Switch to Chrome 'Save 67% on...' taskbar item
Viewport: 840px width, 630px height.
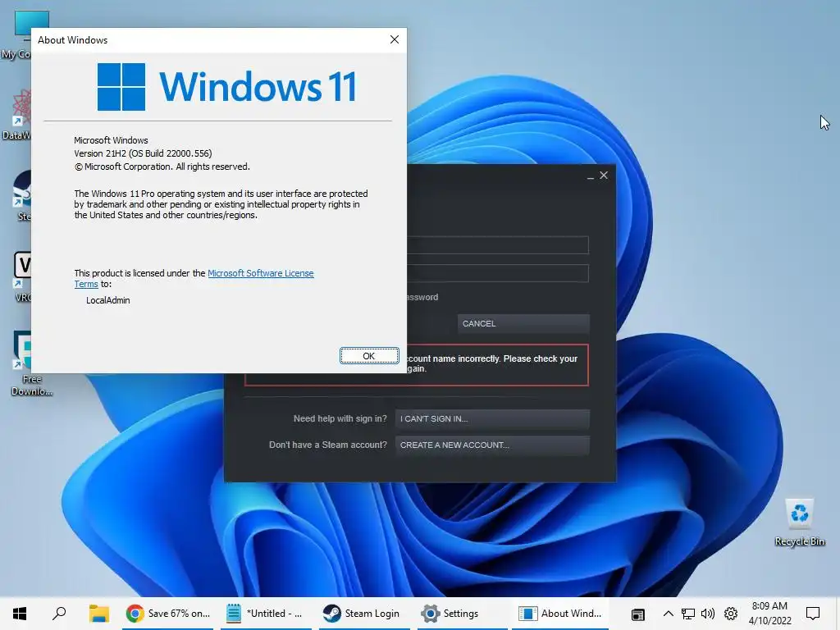[167, 614]
